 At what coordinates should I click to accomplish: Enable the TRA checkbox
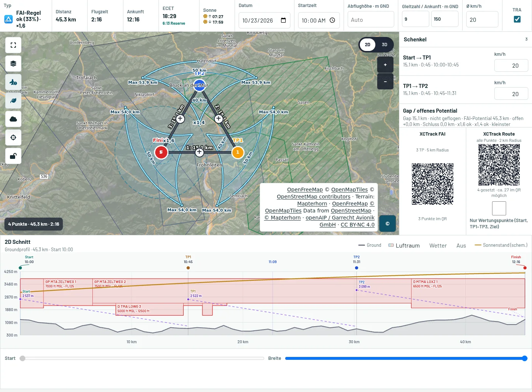pyautogui.click(x=517, y=19)
